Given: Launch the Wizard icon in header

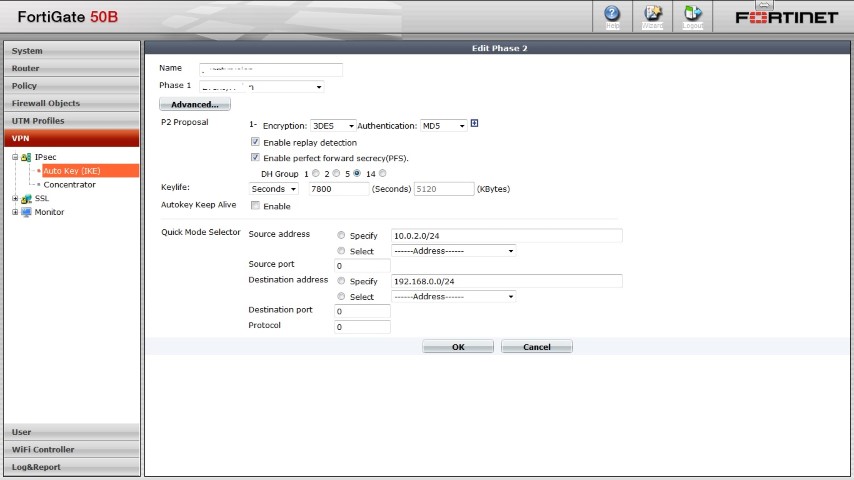Looking at the screenshot, I should [x=652, y=16].
